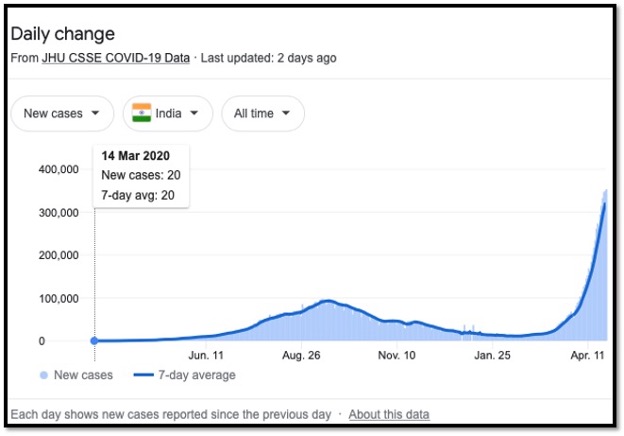Click the New cases legend dot
Screen dimensions: 624x436
click(x=44, y=375)
